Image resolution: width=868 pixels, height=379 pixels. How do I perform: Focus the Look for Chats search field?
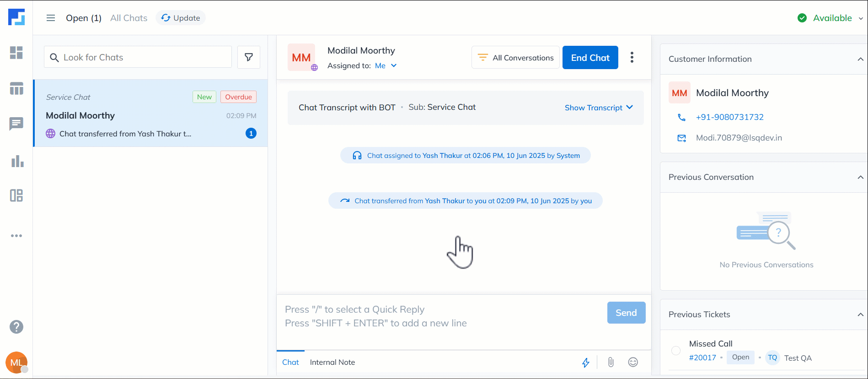tap(138, 57)
